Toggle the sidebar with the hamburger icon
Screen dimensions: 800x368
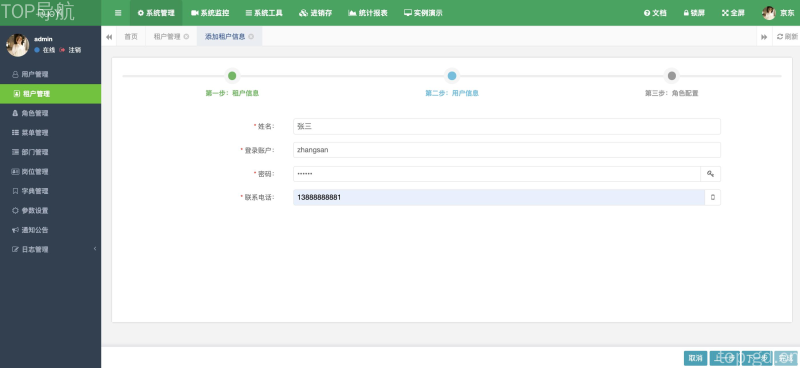pos(118,13)
